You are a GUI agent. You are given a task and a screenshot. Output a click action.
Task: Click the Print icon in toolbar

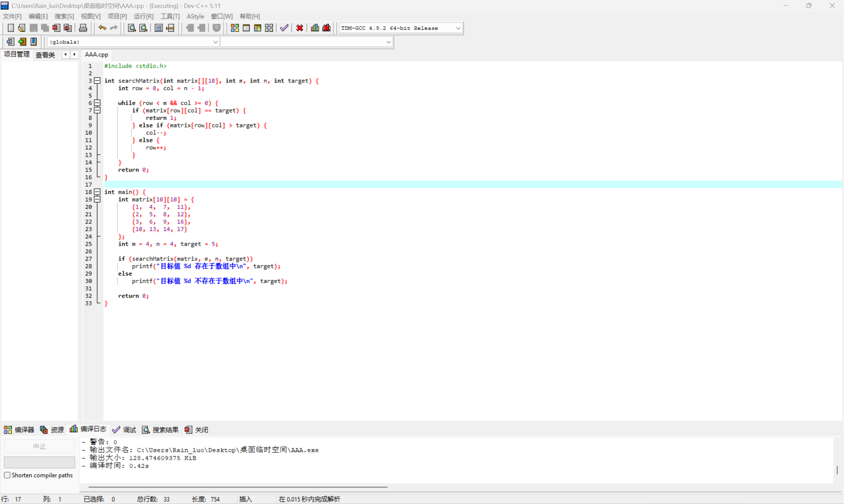point(83,28)
